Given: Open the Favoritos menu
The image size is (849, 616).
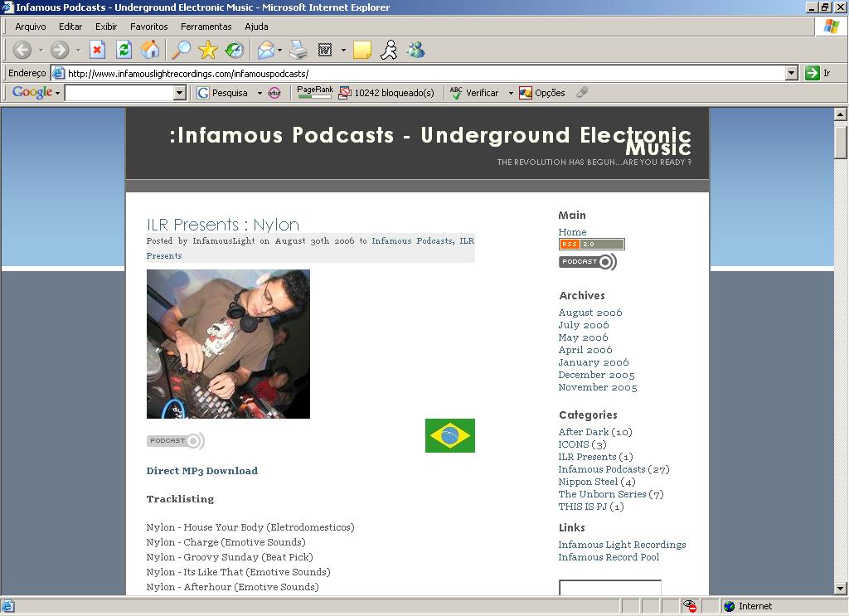Looking at the screenshot, I should [149, 27].
